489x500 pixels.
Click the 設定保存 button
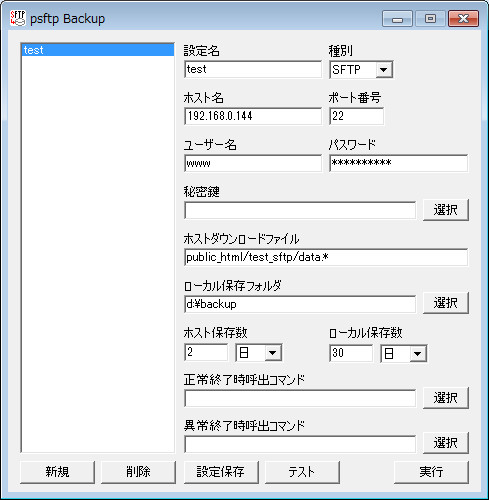point(221,472)
